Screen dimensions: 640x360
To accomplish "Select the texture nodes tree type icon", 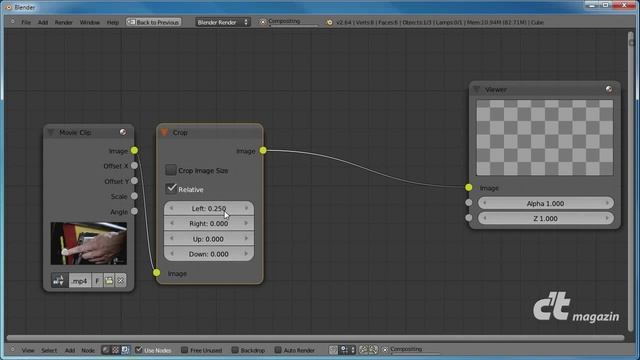I will point(116,350).
